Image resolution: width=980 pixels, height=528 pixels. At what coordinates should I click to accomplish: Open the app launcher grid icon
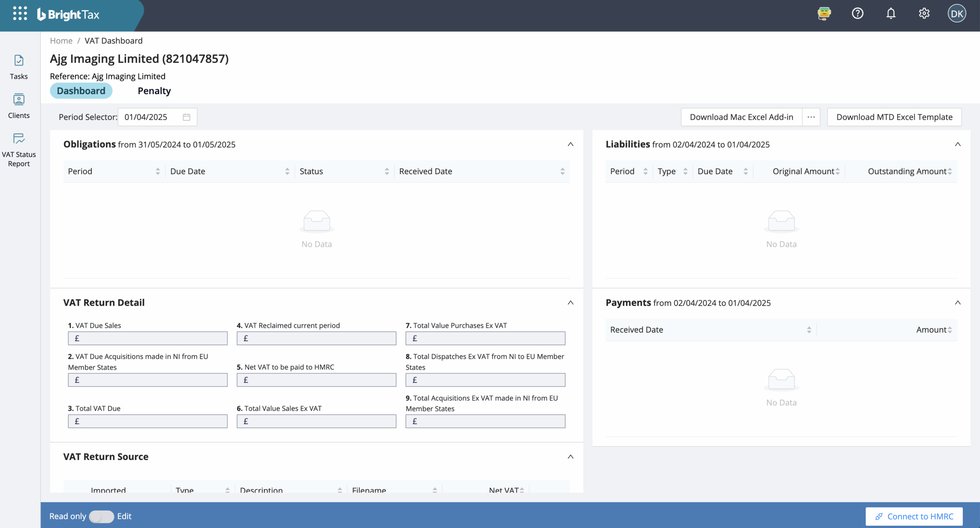click(x=20, y=13)
